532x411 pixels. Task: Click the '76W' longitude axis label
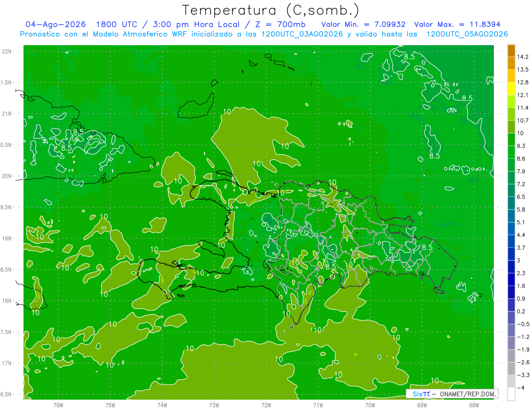[x=58, y=405]
